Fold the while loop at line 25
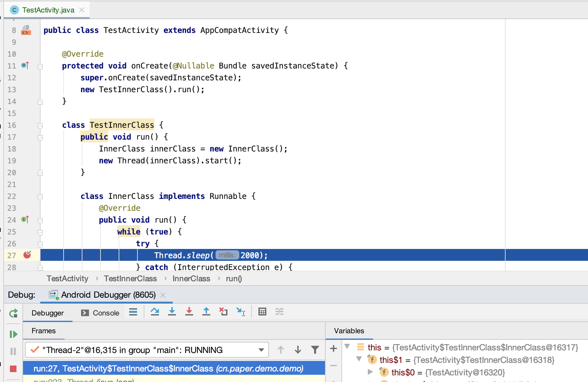Image resolution: width=588 pixels, height=382 pixels. (40, 232)
